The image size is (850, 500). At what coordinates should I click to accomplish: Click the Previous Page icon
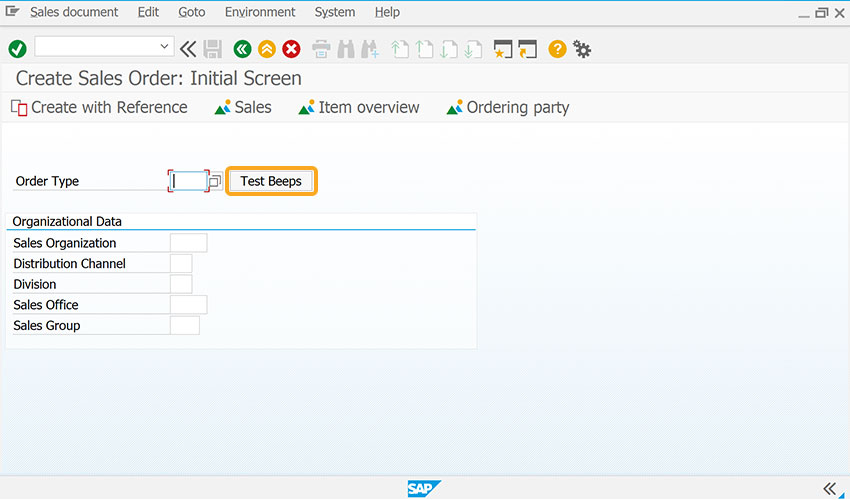424,49
